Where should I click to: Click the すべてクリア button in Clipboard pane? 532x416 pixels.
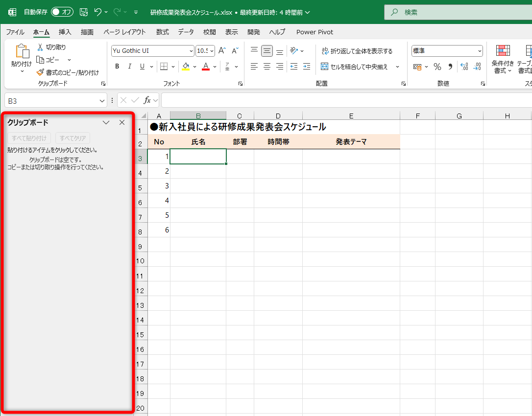[x=73, y=138]
